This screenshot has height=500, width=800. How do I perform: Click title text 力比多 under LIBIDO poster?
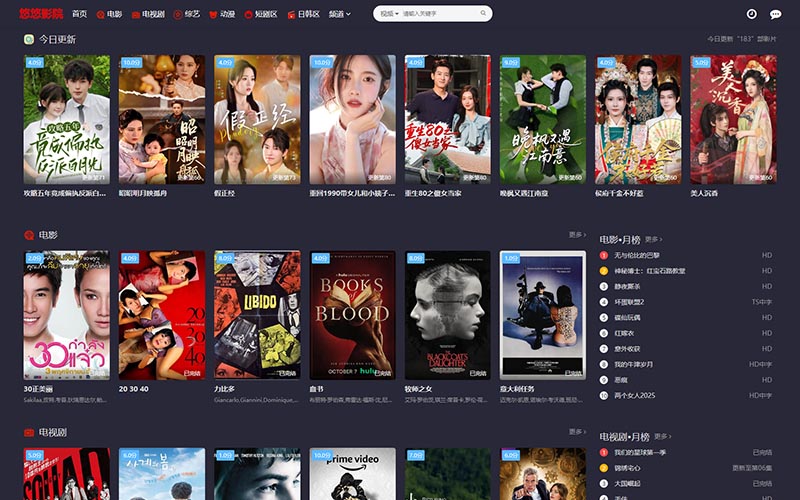pyautogui.click(x=224, y=389)
